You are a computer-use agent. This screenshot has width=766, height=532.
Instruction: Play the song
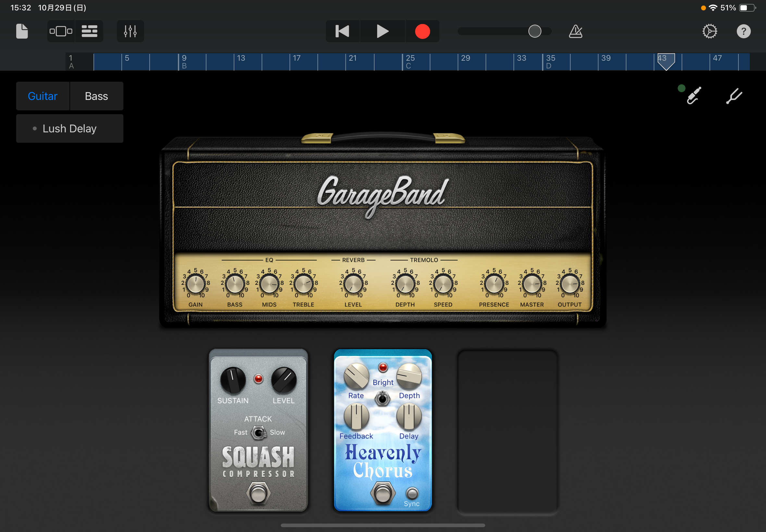pyautogui.click(x=382, y=31)
